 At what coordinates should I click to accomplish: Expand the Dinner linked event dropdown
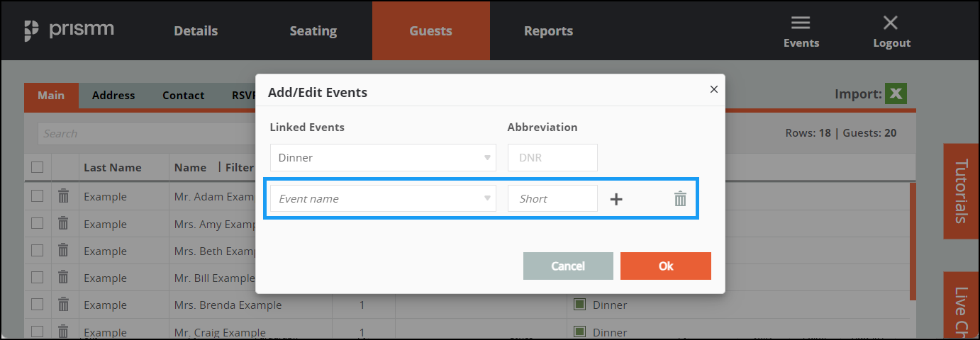point(487,157)
